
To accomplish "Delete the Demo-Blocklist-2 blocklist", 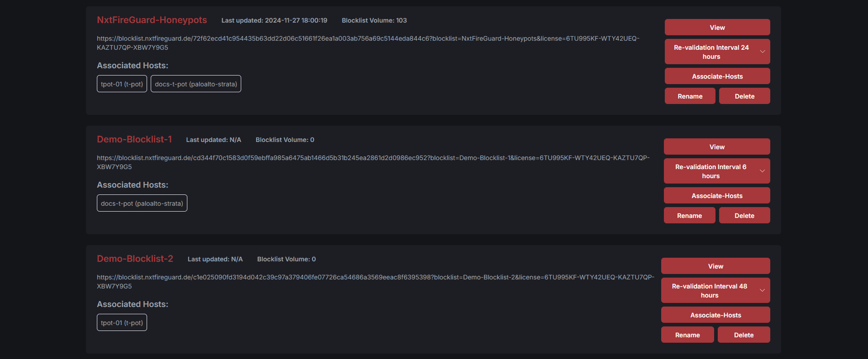I will pos(743,335).
